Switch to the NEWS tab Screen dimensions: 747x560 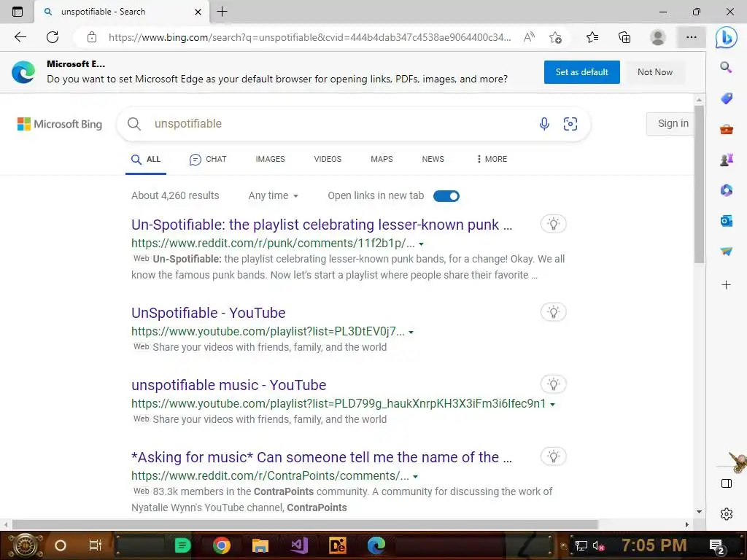pyautogui.click(x=433, y=159)
